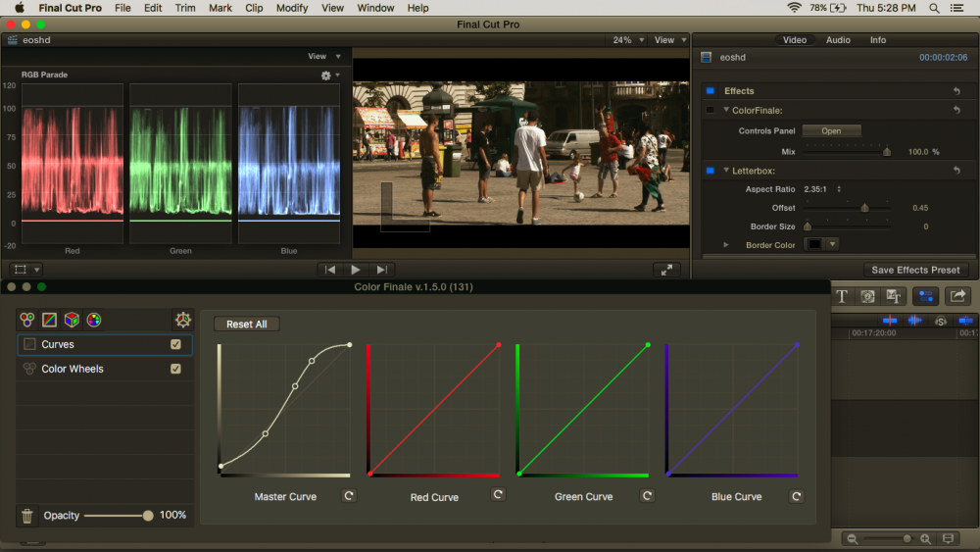Open the Modify menu
The width and height of the screenshot is (980, 552).
tap(292, 8)
